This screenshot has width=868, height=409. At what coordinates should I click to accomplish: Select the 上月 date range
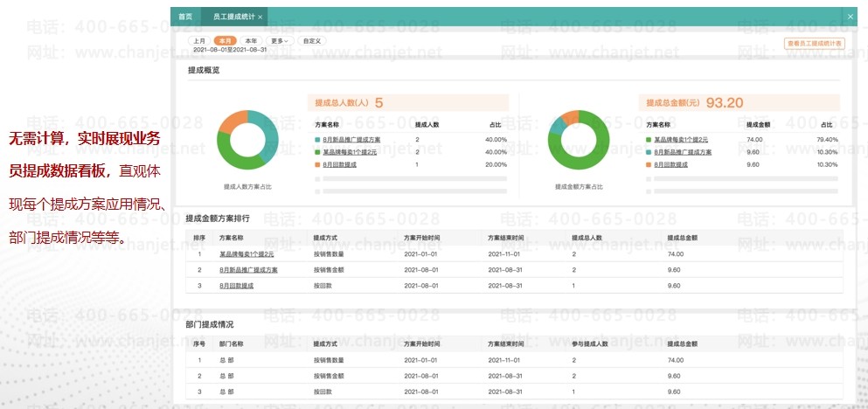(199, 40)
